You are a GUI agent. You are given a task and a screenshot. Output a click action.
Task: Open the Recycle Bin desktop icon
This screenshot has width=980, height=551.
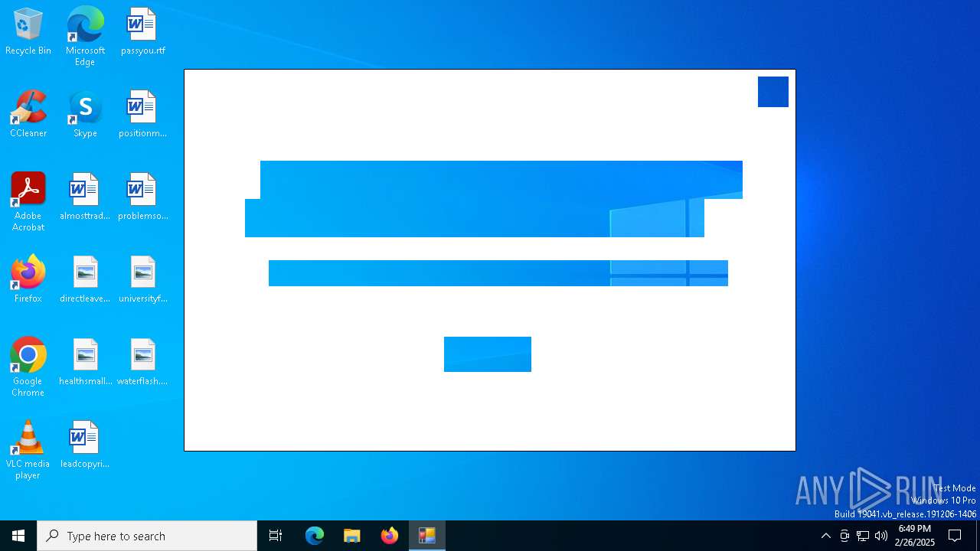point(28,32)
